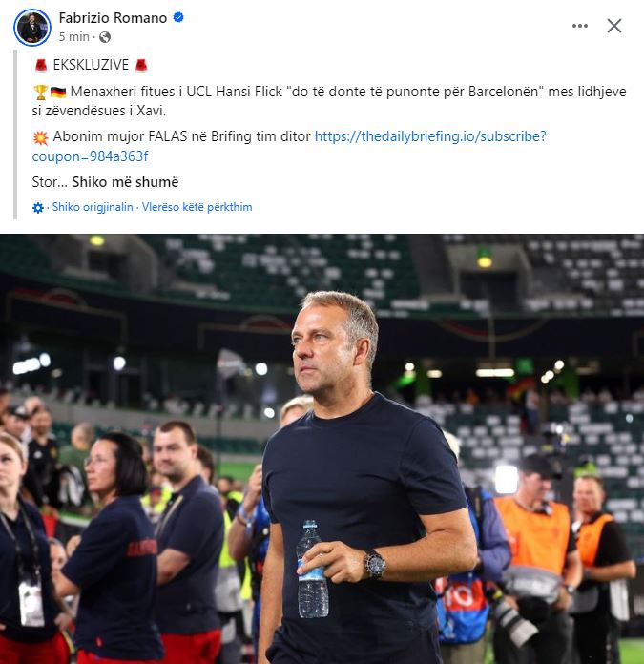Click the siren emoji after EKSKLUZIVE

coord(140,65)
